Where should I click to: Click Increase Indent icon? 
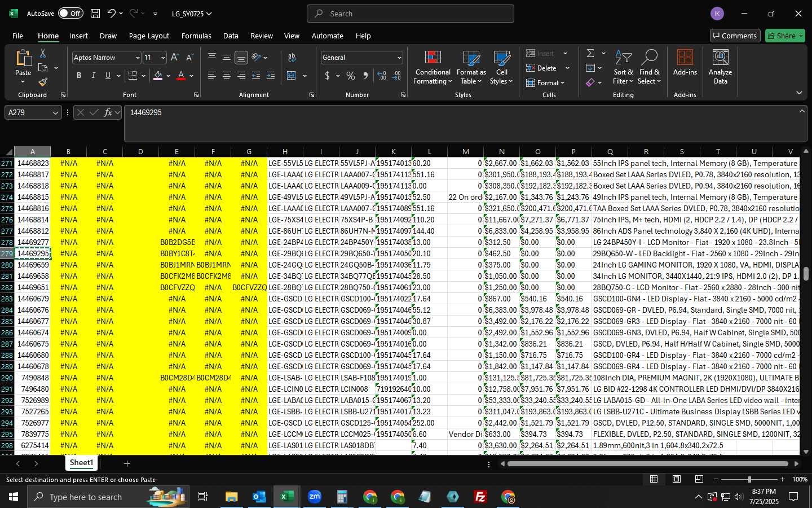tap(271, 76)
